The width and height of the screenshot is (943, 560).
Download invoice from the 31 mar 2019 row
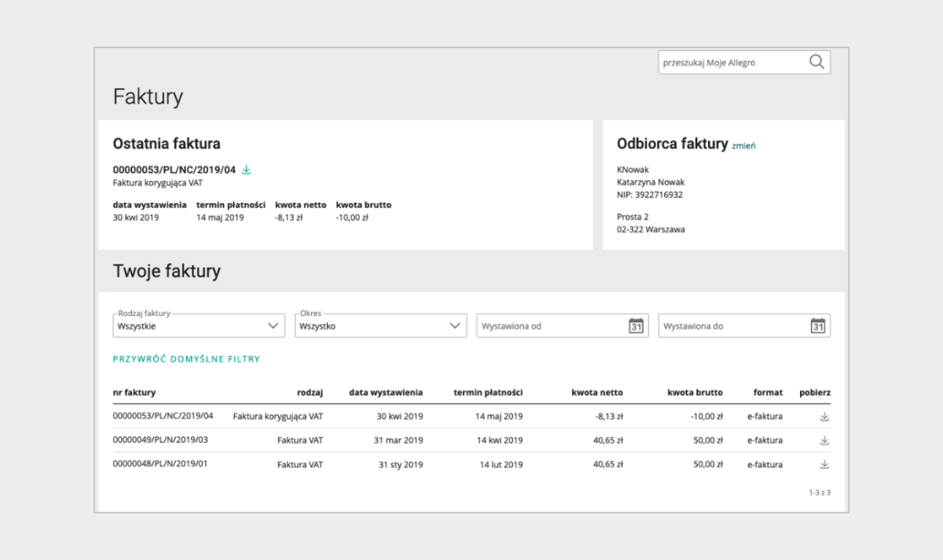pyautogui.click(x=824, y=441)
